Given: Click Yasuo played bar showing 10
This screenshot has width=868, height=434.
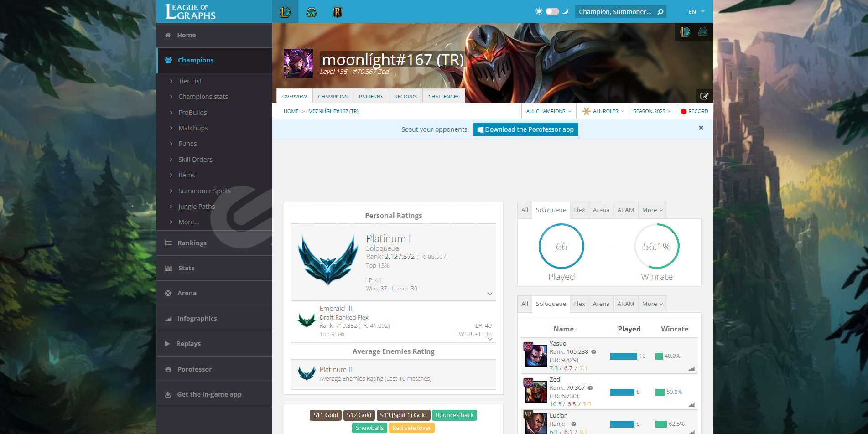Looking at the screenshot, I should [x=624, y=356].
